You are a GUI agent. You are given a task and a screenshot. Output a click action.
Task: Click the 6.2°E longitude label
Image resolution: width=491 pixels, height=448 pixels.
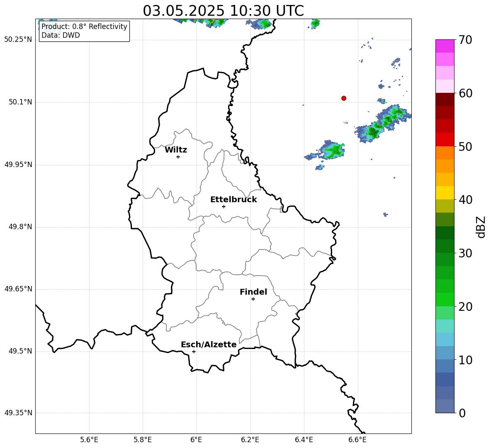coord(250,440)
